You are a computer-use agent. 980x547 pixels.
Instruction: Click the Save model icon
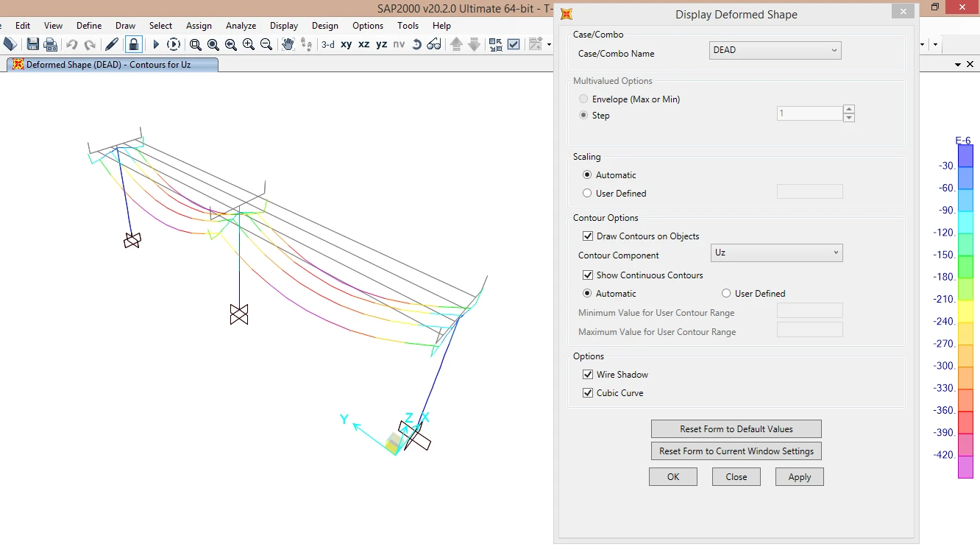(x=33, y=44)
